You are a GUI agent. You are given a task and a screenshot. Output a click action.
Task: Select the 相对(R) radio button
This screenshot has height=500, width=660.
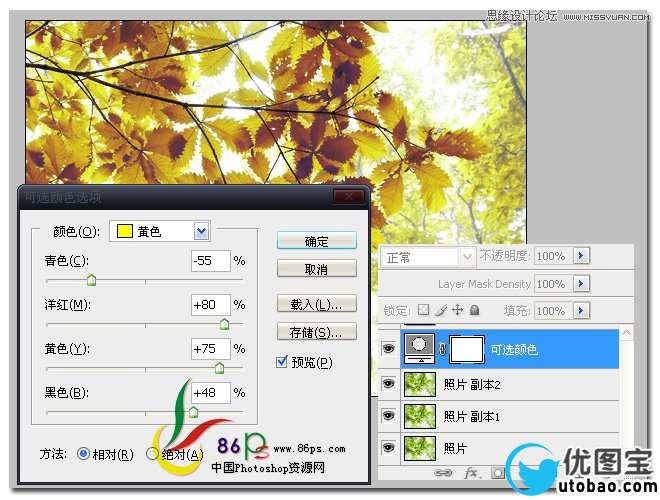click(83, 454)
